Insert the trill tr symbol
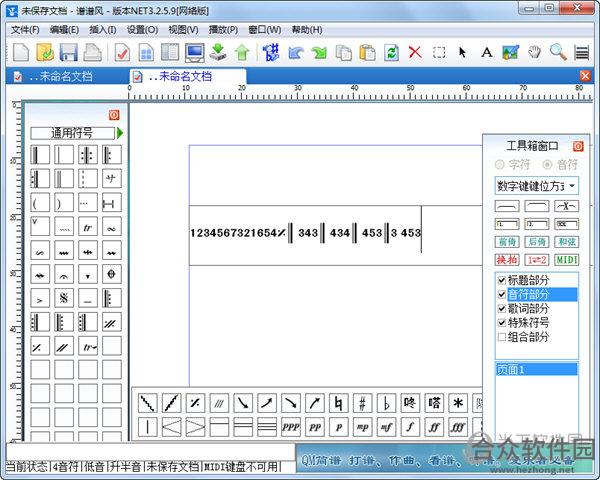The height and width of the screenshot is (480, 600). coord(88,226)
